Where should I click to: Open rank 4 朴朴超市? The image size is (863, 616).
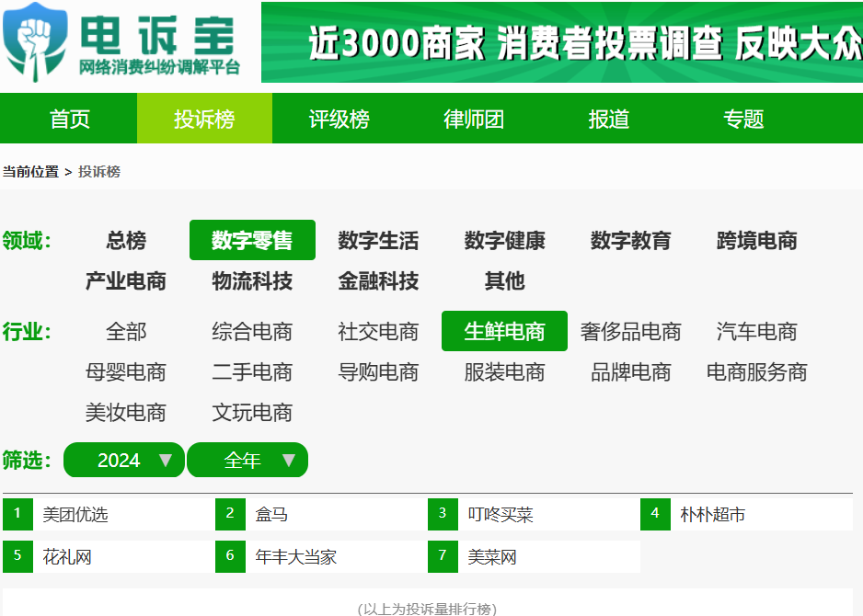pyautogui.click(x=746, y=514)
